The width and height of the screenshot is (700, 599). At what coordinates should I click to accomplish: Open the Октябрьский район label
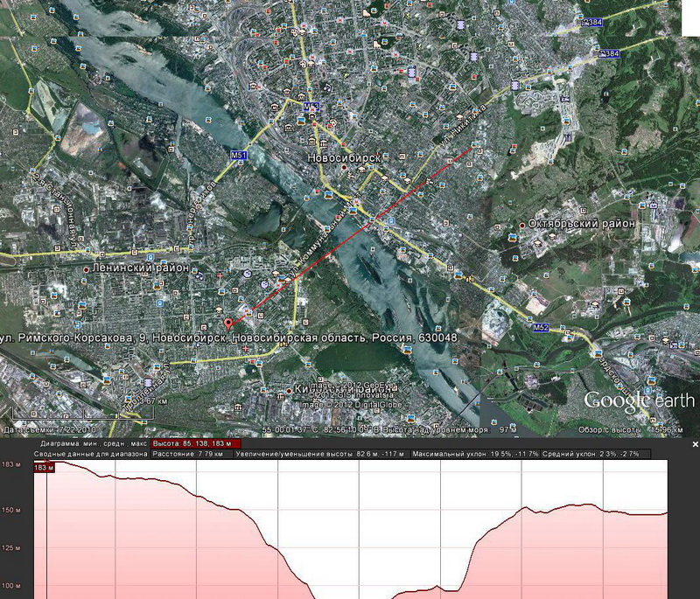(581, 224)
